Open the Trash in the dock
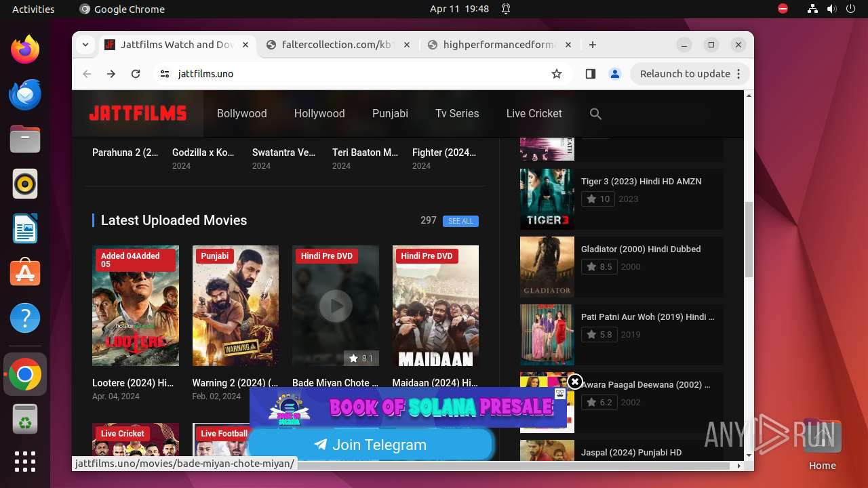Image resolution: width=868 pixels, height=488 pixels. [x=25, y=419]
